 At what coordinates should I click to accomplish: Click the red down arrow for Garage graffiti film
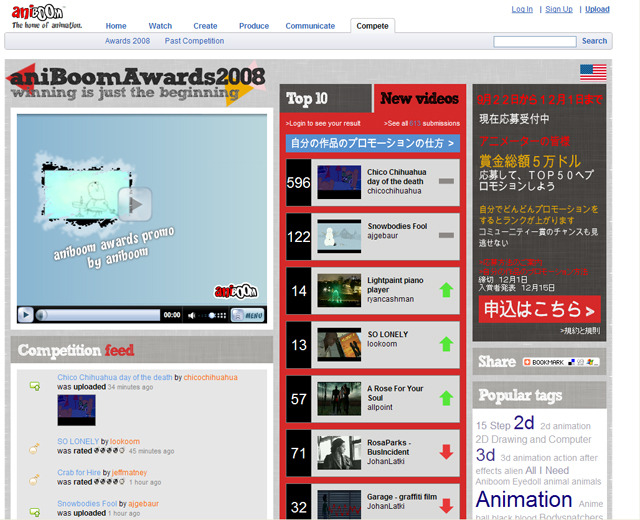point(446,506)
